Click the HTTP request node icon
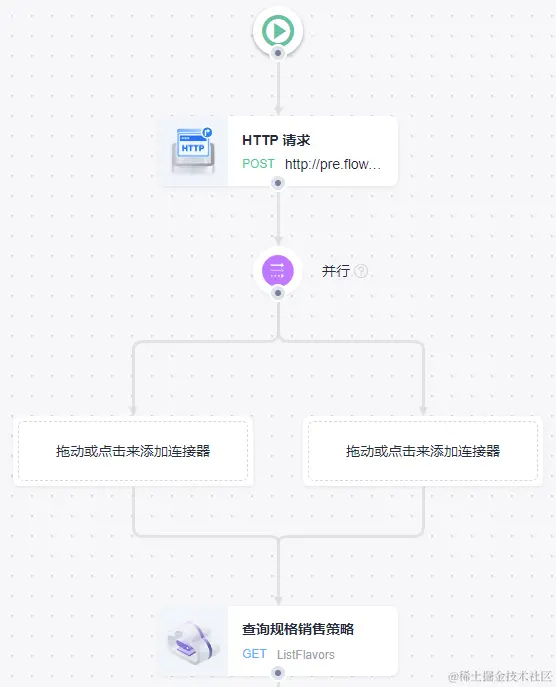 tap(193, 150)
